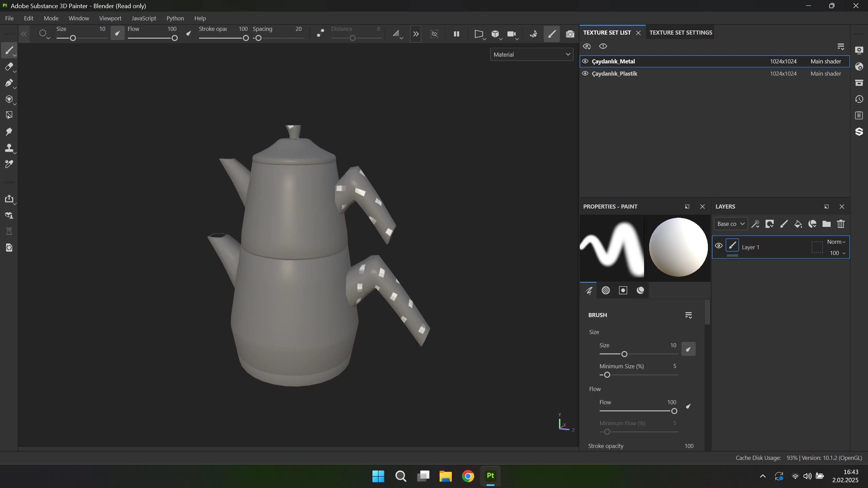Open the Base color channel dropdown
The width and height of the screenshot is (868, 488).
pos(731,224)
